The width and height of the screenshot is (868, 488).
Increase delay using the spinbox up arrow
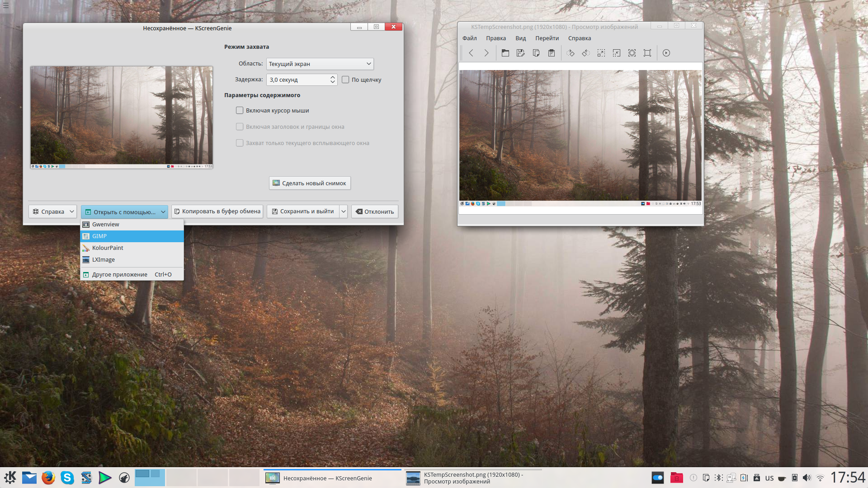click(x=333, y=77)
